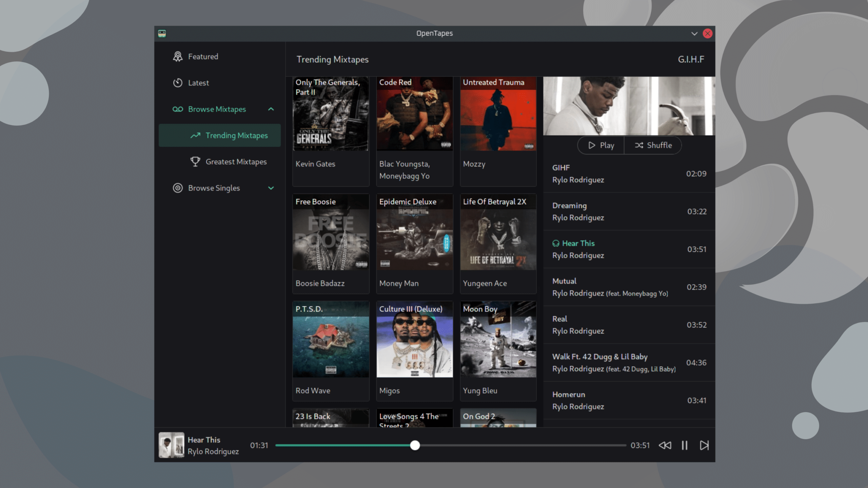The height and width of the screenshot is (488, 868).
Task: Open Culture III (Deluxe) by Migos
Action: pos(414,351)
